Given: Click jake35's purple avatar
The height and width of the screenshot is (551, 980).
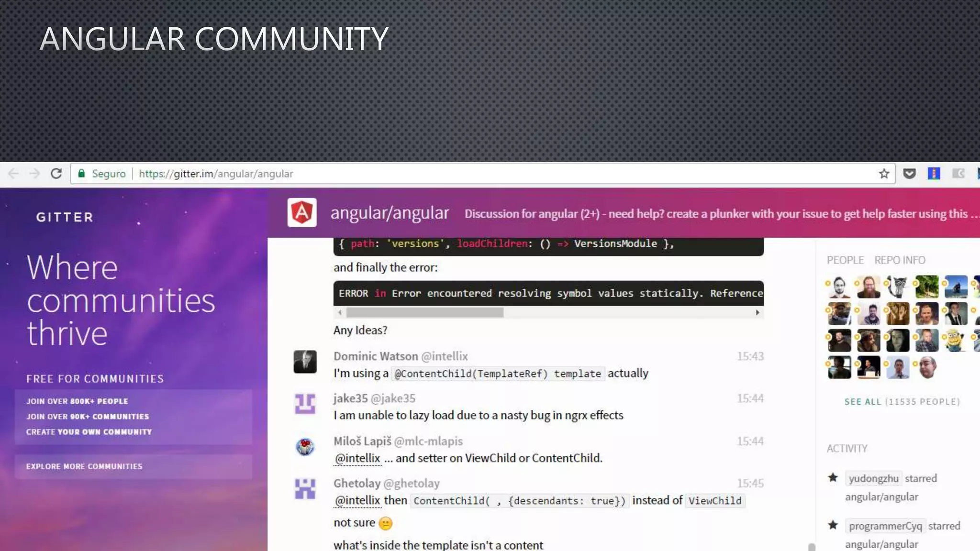Looking at the screenshot, I should (x=305, y=404).
